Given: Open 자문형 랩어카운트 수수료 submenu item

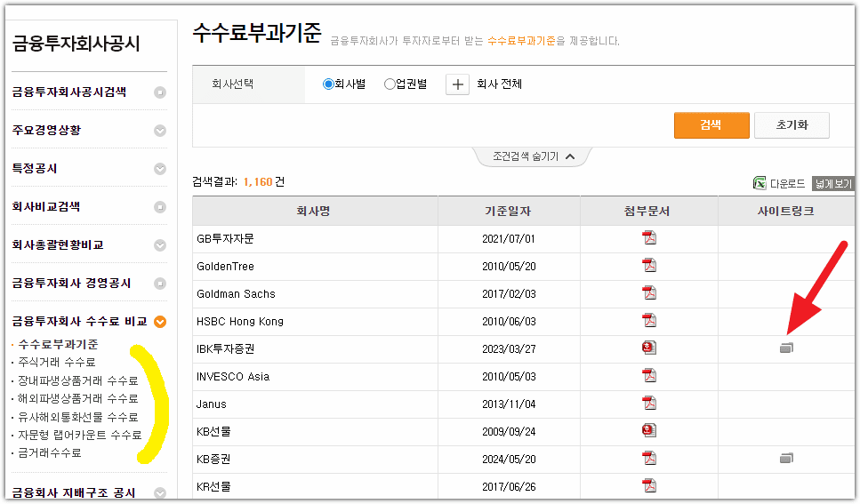Looking at the screenshot, I should click(x=80, y=435).
